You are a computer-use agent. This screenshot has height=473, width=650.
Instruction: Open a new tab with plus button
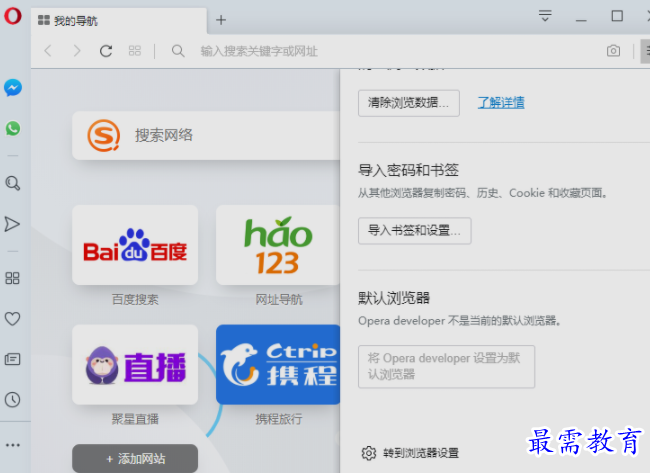(221, 20)
